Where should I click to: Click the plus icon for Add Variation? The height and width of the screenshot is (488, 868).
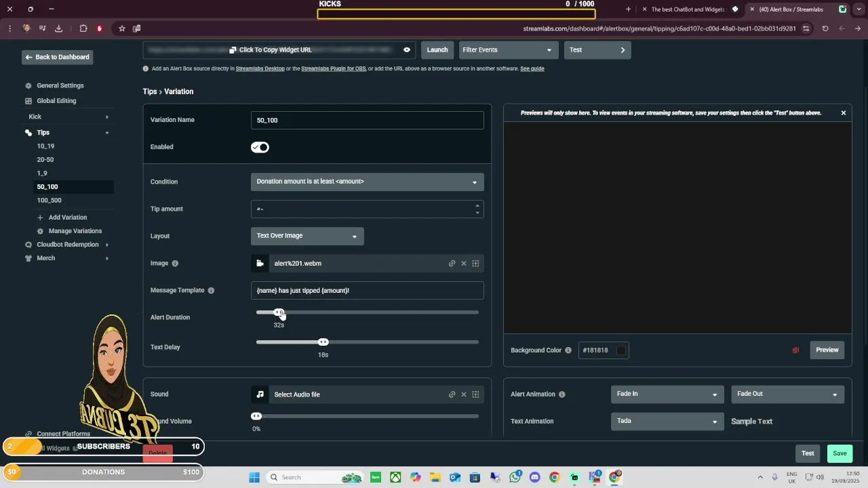point(40,218)
